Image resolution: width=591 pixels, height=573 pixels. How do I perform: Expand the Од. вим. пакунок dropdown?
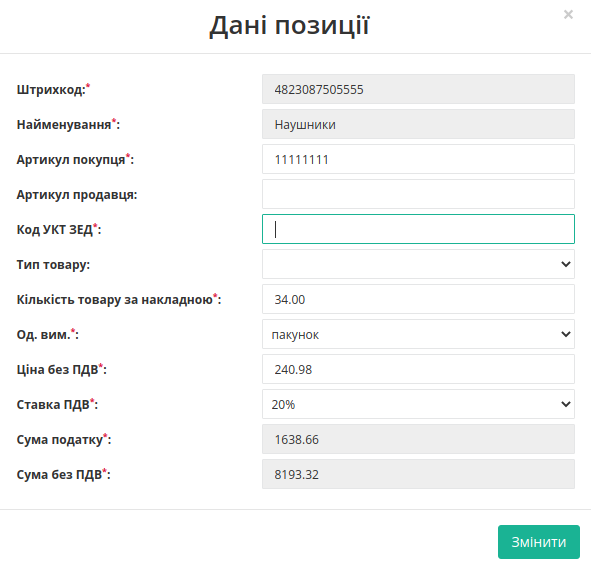(418, 334)
